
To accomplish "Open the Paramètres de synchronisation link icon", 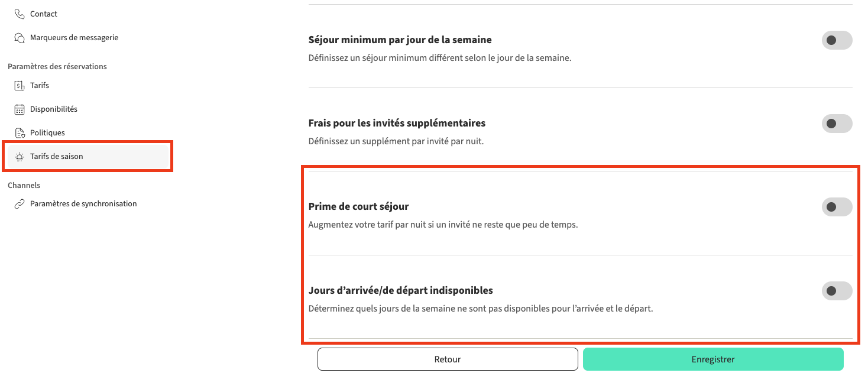I will (x=20, y=204).
